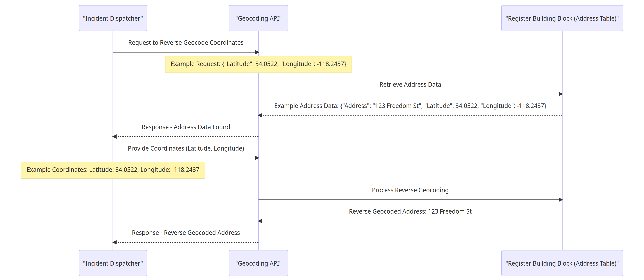Click the bottom "Geocoding API" participant box
The width and height of the screenshot is (644, 280).
click(x=258, y=263)
